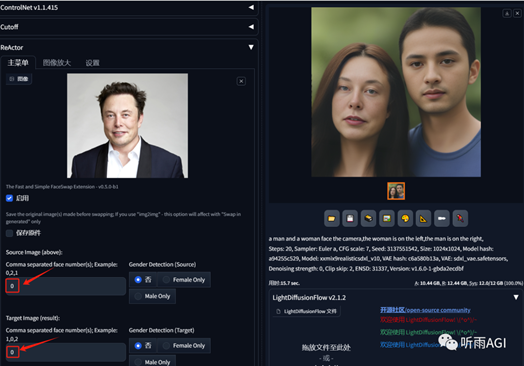The width and height of the screenshot is (524, 366).
Task: Switch to the 图像放大 tab
Action: [x=57, y=63]
